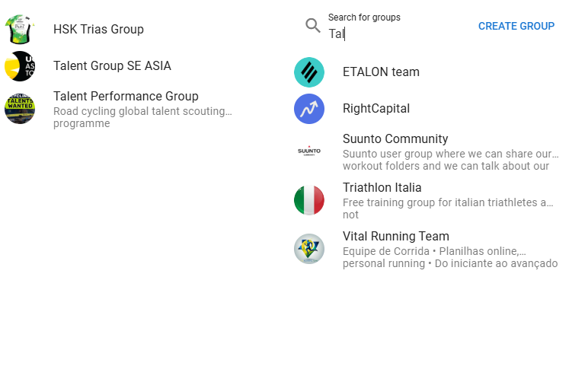Open the Vital Running Team title

click(x=395, y=237)
